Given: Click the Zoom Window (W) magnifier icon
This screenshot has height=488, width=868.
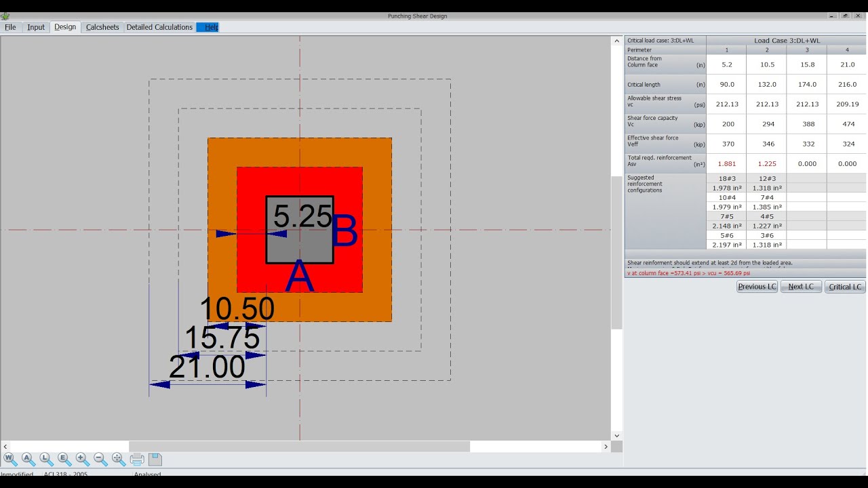Looking at the screenshot, I should 9,459.
